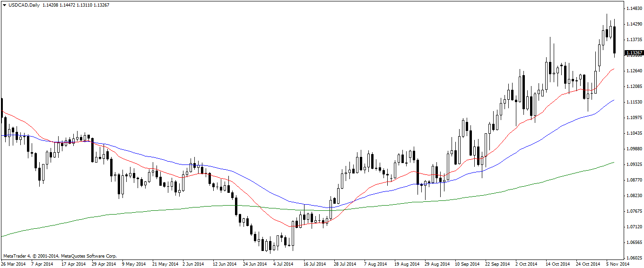Click the 28 Jul 2014 date label
Viewport: 644px width, 268px height.
(345, 264)
